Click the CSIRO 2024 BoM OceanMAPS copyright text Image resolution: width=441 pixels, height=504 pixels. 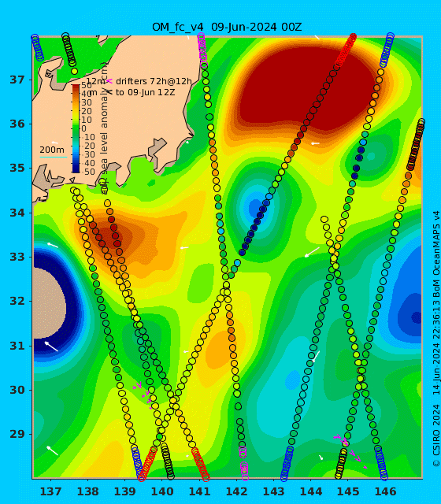click(x=435, y=339)
